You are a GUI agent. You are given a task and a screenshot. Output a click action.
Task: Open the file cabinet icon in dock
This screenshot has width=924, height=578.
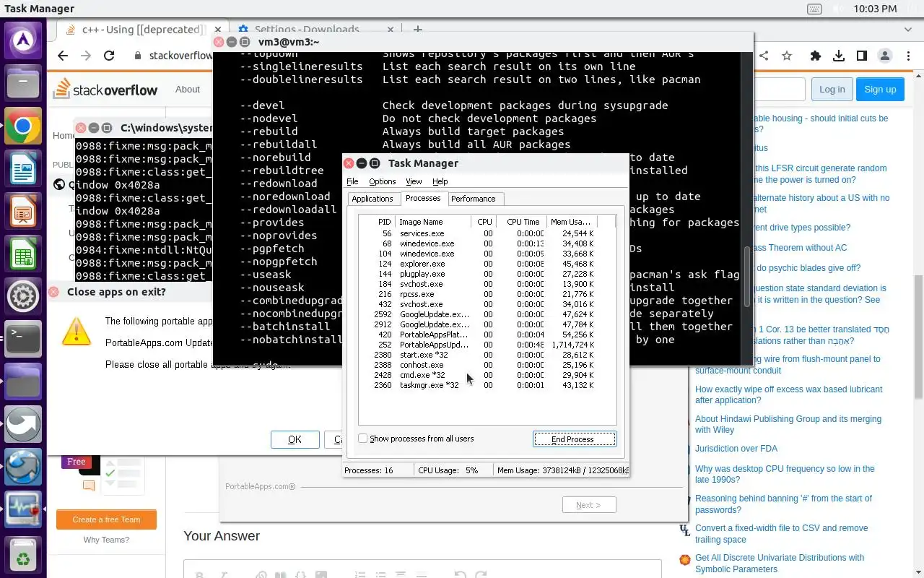tap(23, 85)
